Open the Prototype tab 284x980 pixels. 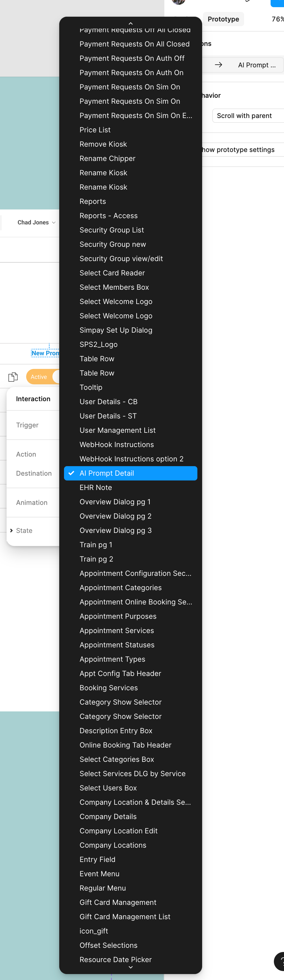[223, 19]
